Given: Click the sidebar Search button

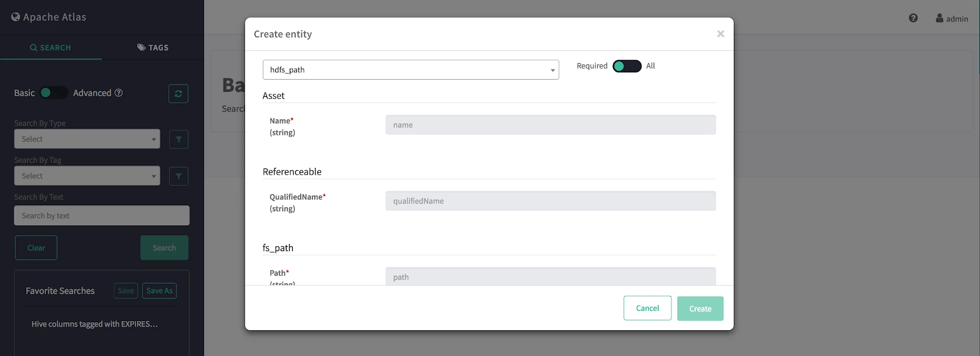Looking at the screenshot, I should [164, 248].
